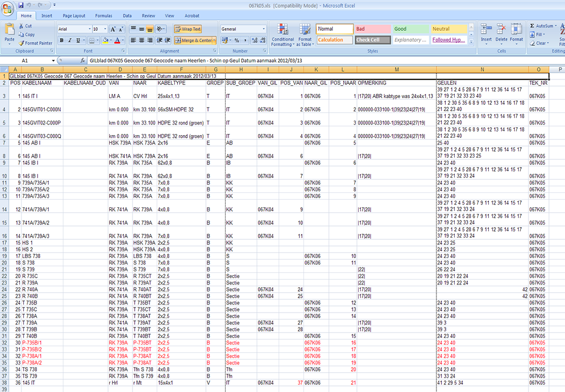Open the Clear dropdown
This screenshot has width=565, height=392.
(x=539, y=43)
